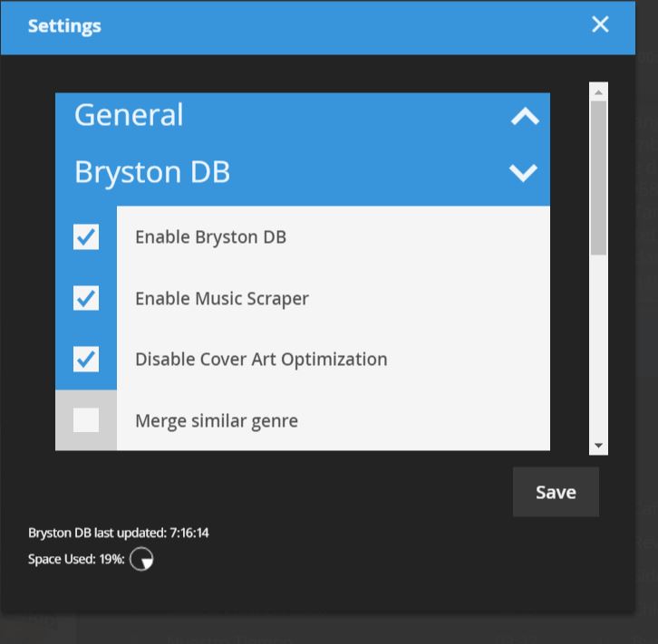Click the scrollbar down arrow
Viewport: 658px width, 644px height.
tap(598, 446)
